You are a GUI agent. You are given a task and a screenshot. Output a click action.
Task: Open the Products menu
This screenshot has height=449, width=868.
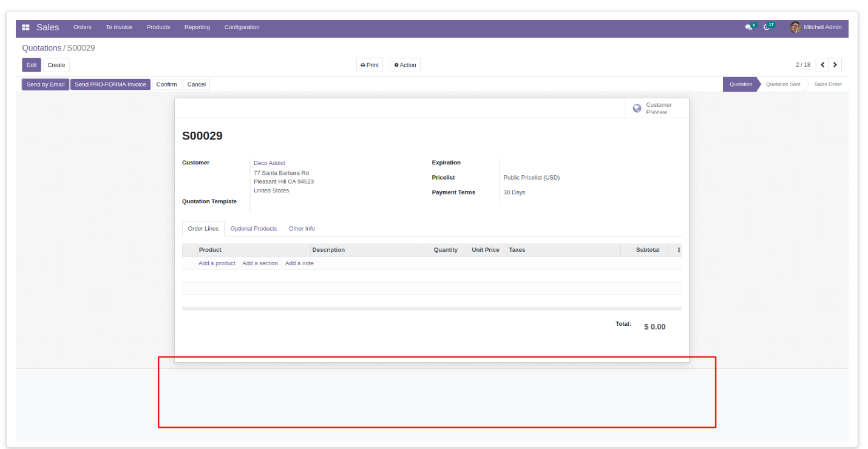(x=158, y=27)
